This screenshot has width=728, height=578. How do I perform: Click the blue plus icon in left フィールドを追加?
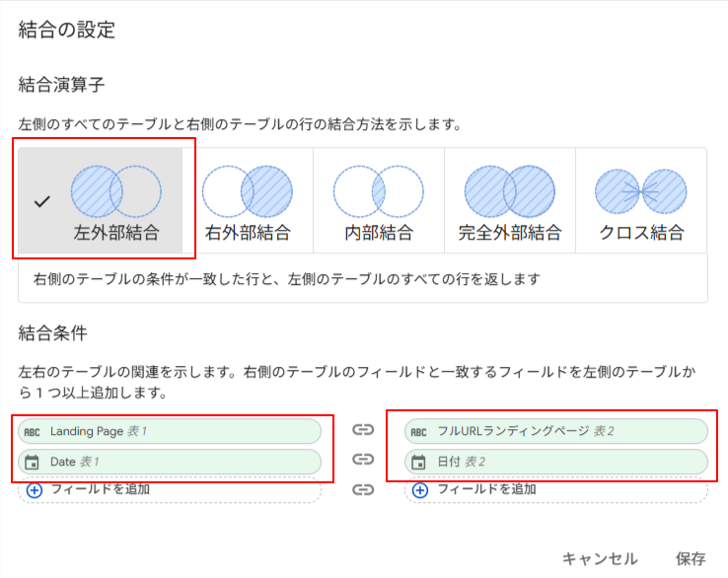point(35,490)
